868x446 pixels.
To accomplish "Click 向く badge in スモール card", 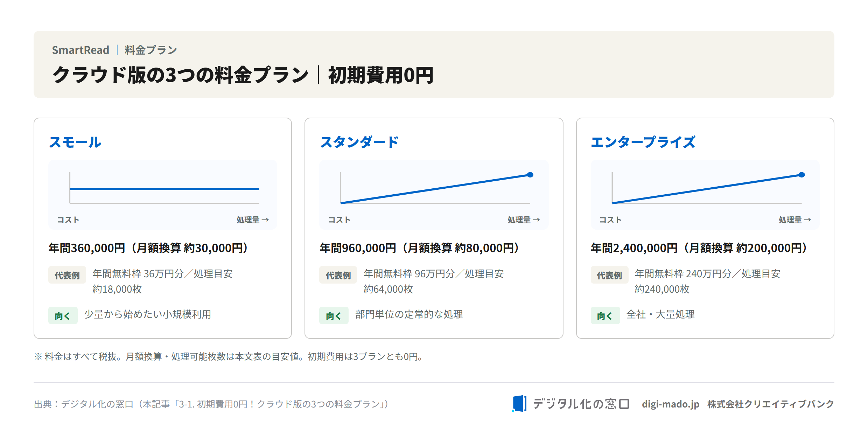I will (x=63, y=316).
